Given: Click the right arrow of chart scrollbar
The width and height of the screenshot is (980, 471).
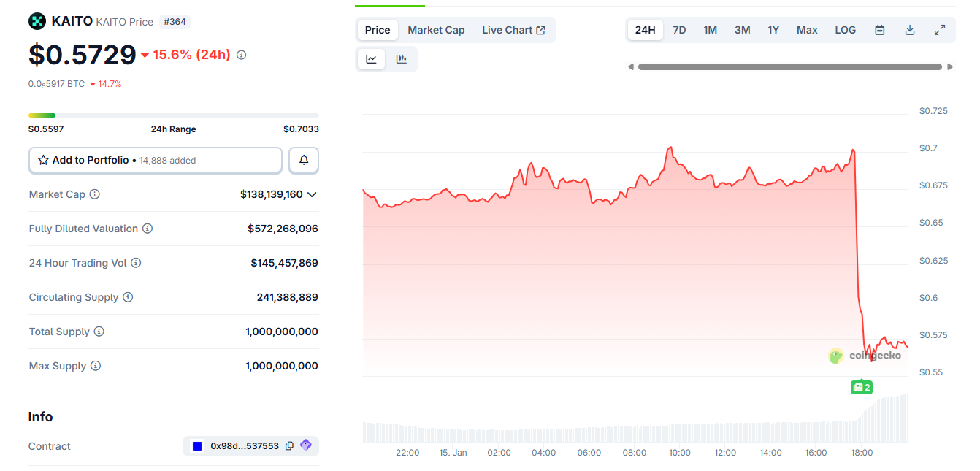Looking at the screenshot, I should click(x=950, y=66).
